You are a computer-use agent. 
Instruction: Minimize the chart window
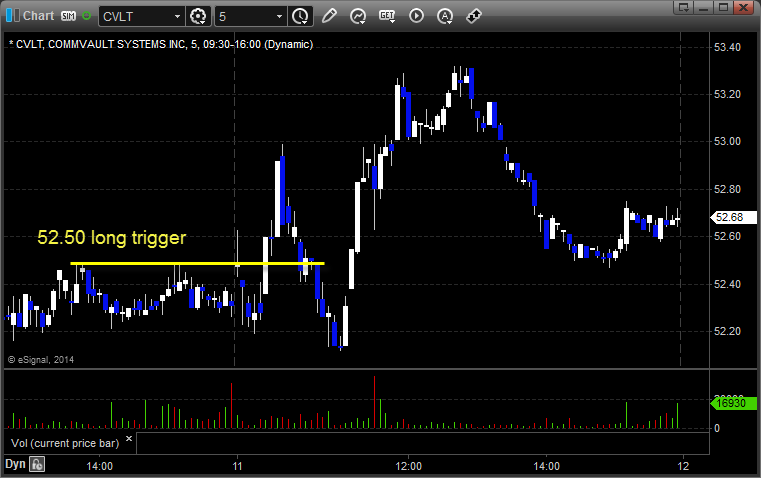tap(704, 7)
